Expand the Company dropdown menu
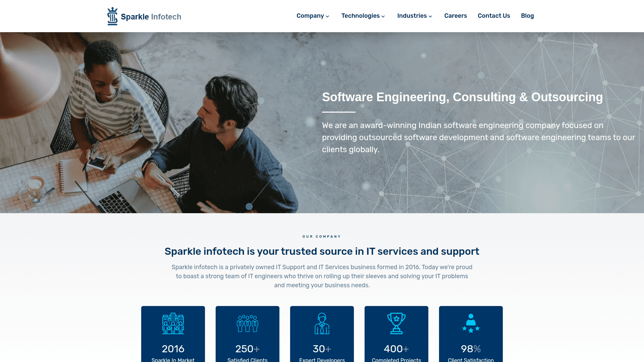Image resolution: width=644 pixels, height=362 pixels. [x=312, y=16]
